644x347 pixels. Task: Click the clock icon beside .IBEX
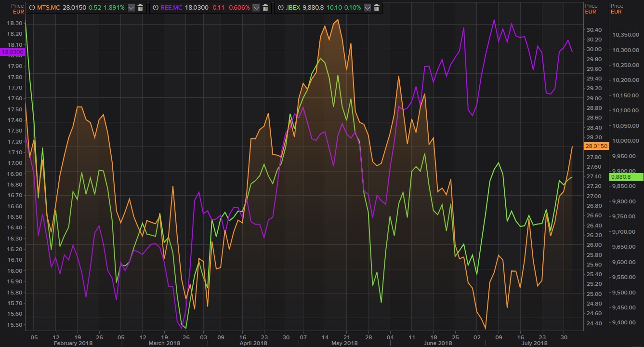(x=280, y=8)
